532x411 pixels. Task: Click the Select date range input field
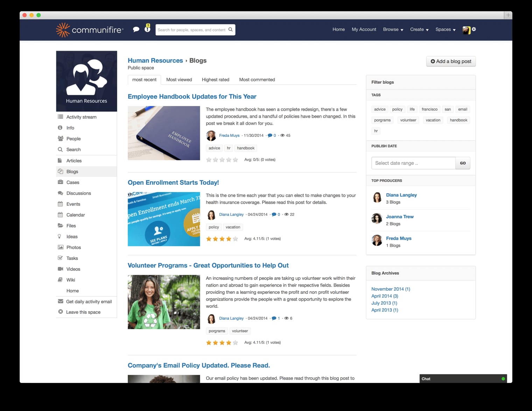click(x=413, y=163)
